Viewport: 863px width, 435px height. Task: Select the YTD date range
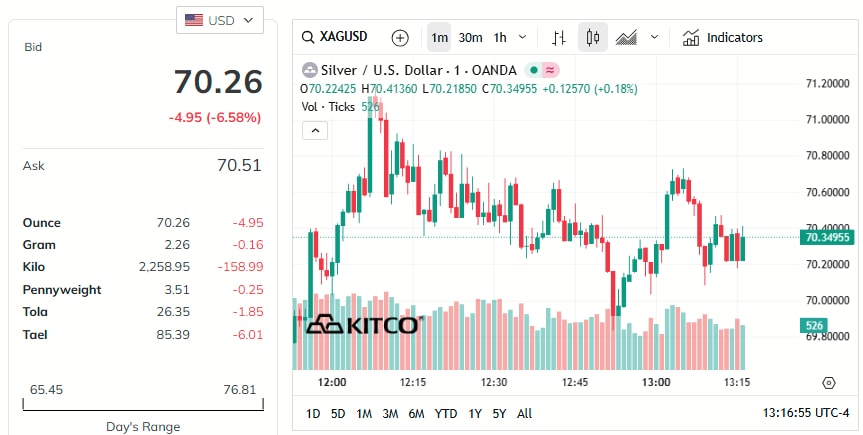(x=446, y=413)
